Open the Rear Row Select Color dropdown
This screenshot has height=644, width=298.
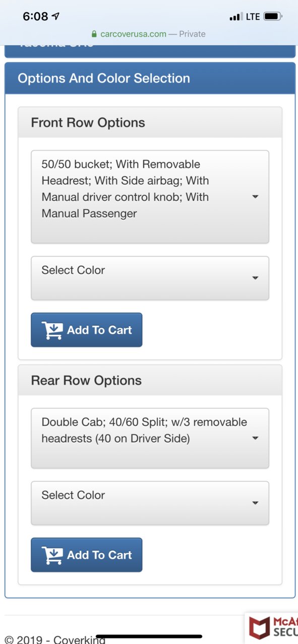click(150, 503)
